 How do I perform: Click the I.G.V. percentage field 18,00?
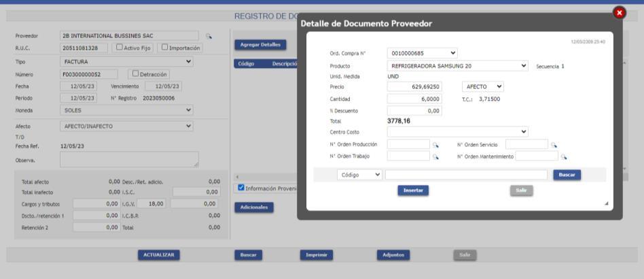pyautogui.click(x=152, y=203)
